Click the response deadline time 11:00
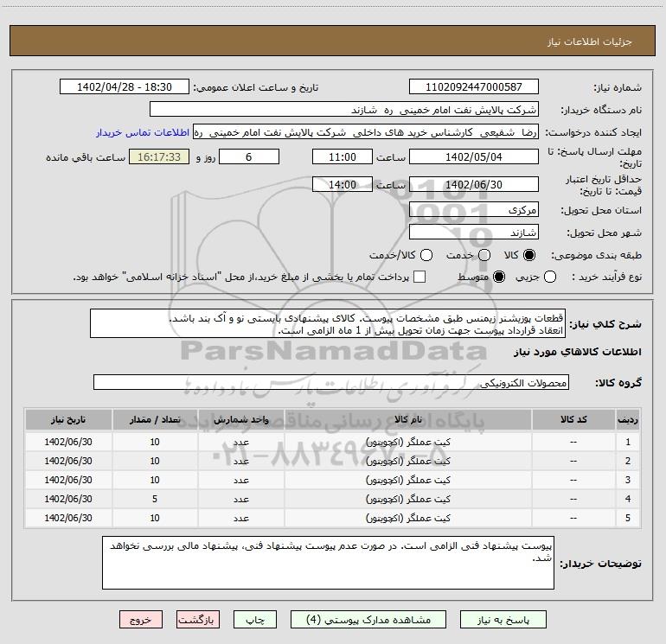Viewport: 666px width, 644px height. [x=343, y=157]
